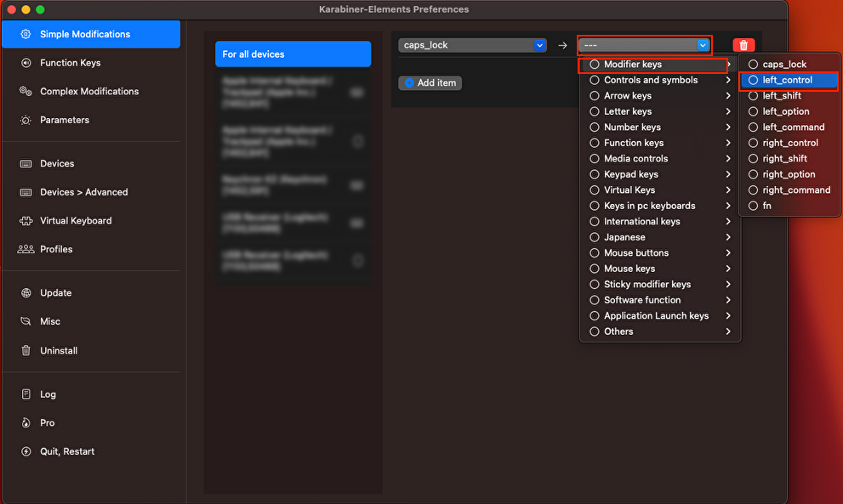The width and height of the screenshot is (843, 504).
Task: Expand the Keypad keys submenu arrow
Action: [728, 174]
